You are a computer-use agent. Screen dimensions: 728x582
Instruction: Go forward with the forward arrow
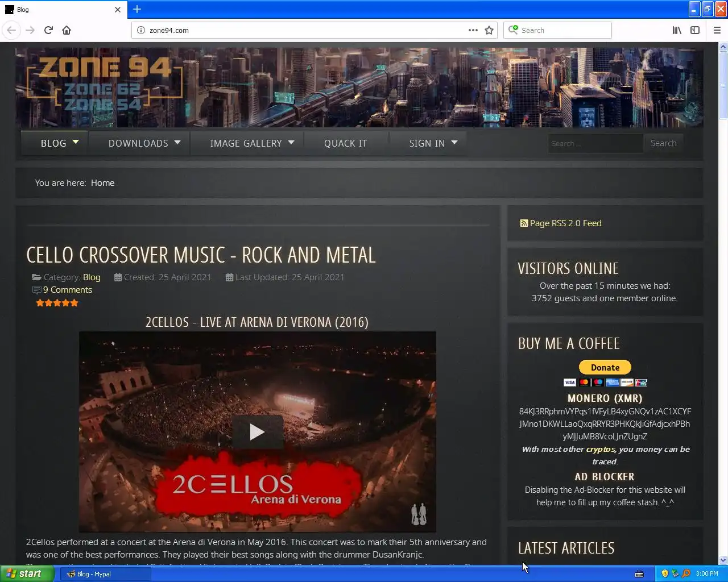(x=30, y=30)
